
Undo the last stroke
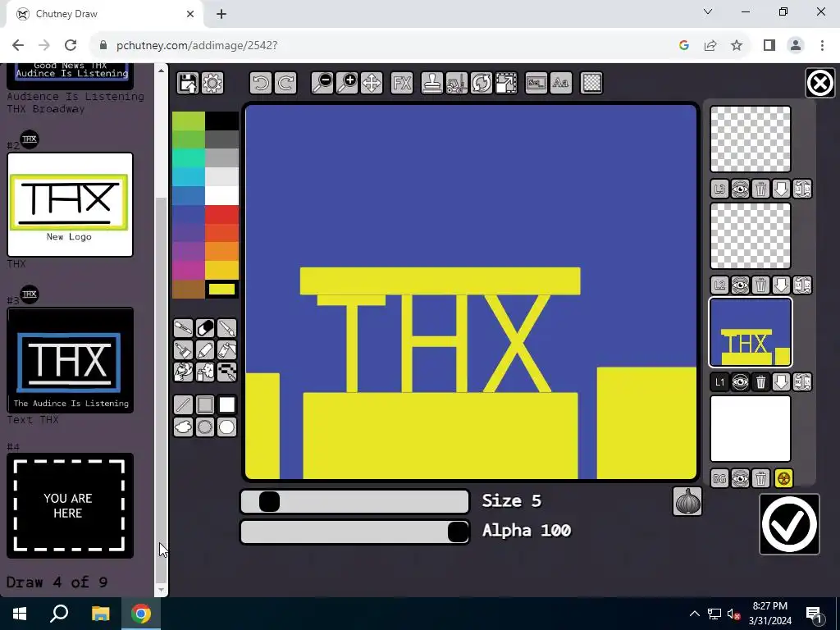[261, 83]
